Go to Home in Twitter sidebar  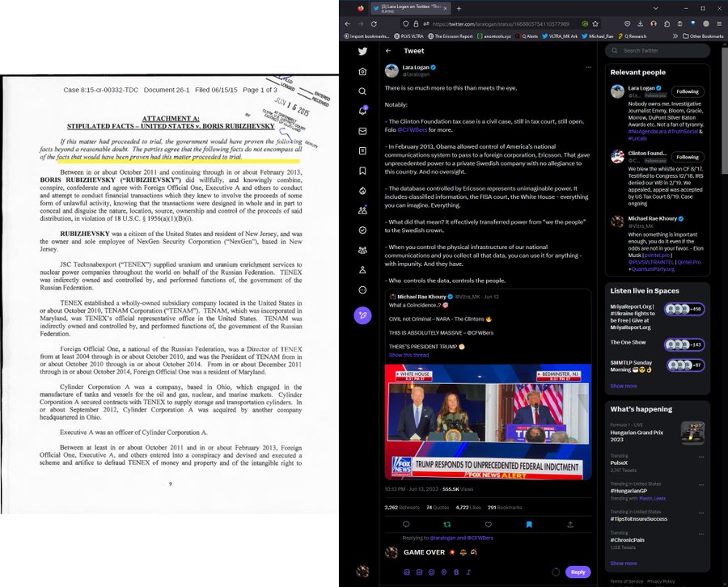click(x=362, y=71)
